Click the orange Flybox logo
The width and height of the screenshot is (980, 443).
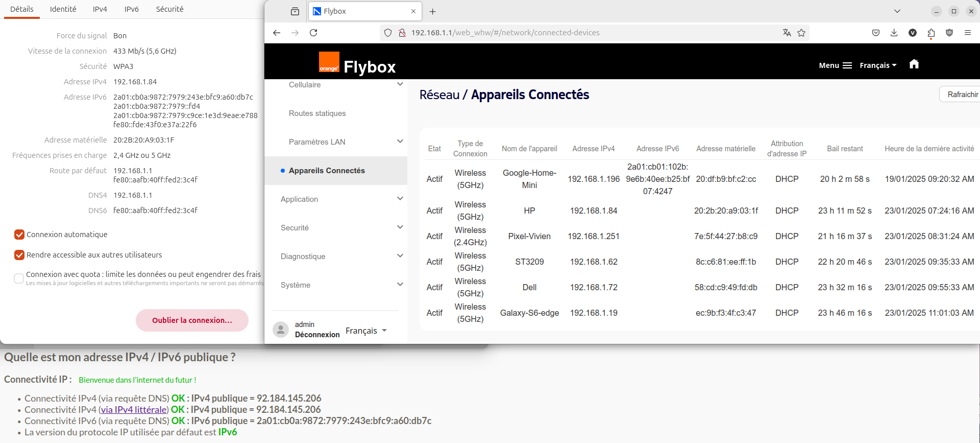tap(329, 62)
